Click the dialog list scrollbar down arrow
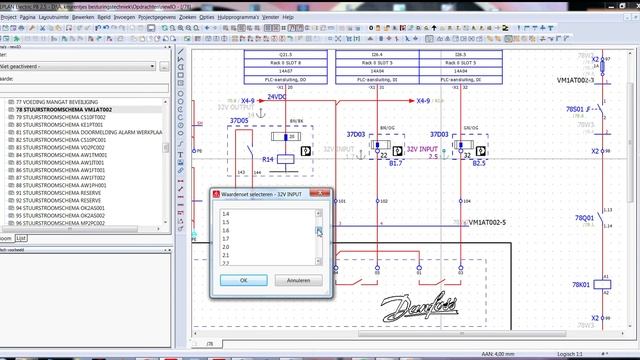 [318, 261]
